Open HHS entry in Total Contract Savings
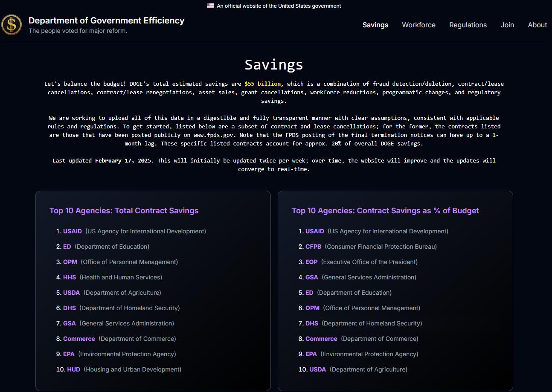This screenshot has width=552, height=392. (70, 277)
